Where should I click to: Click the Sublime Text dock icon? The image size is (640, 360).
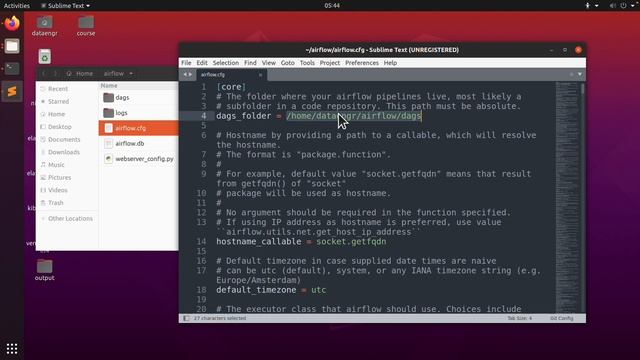[x=12, y=91]
